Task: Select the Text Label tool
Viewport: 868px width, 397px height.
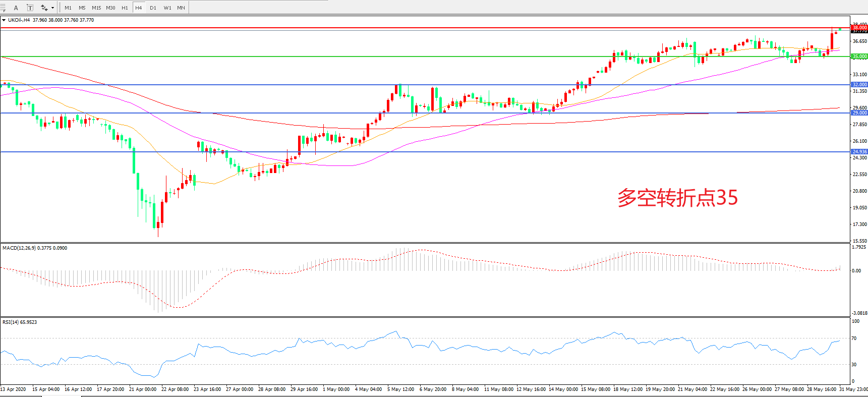Action: point(30,8)
